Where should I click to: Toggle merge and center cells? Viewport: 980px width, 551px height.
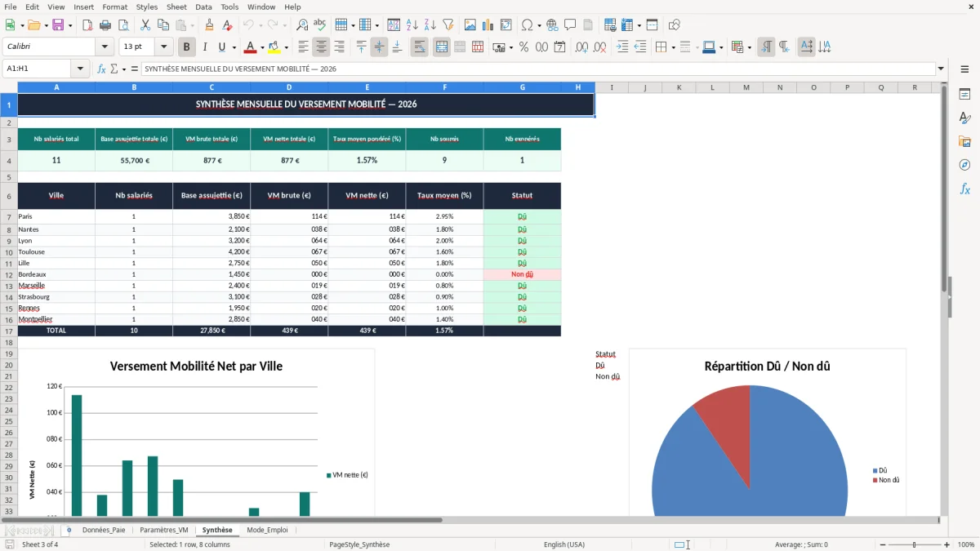tap(442, 47)
